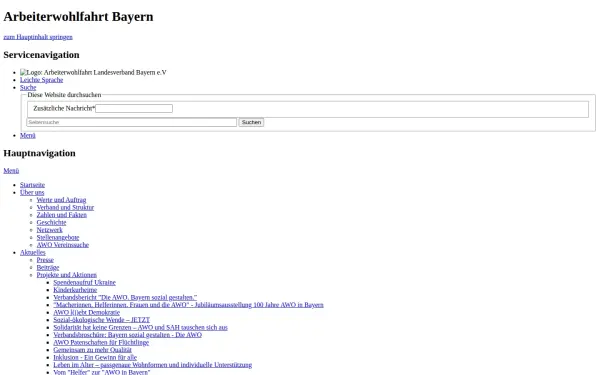Click 'Diese Website durchsuchen' fieldset legend

(64, 95)
